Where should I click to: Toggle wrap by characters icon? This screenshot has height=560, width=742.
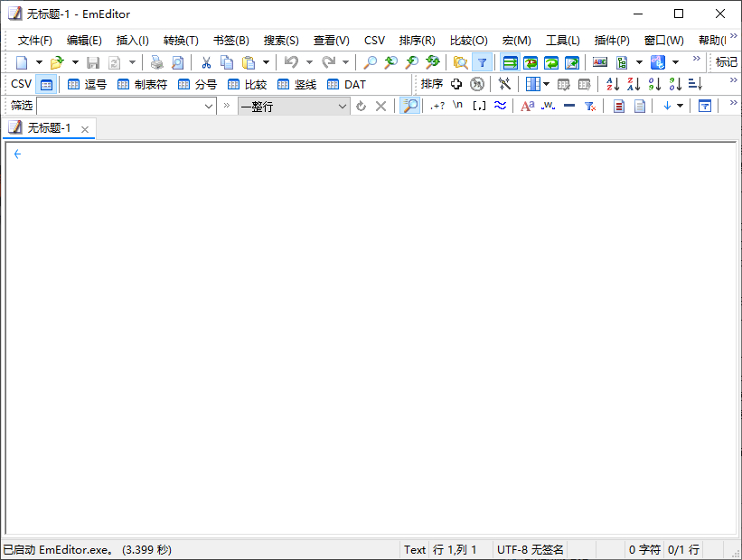[x=551, y=62]
